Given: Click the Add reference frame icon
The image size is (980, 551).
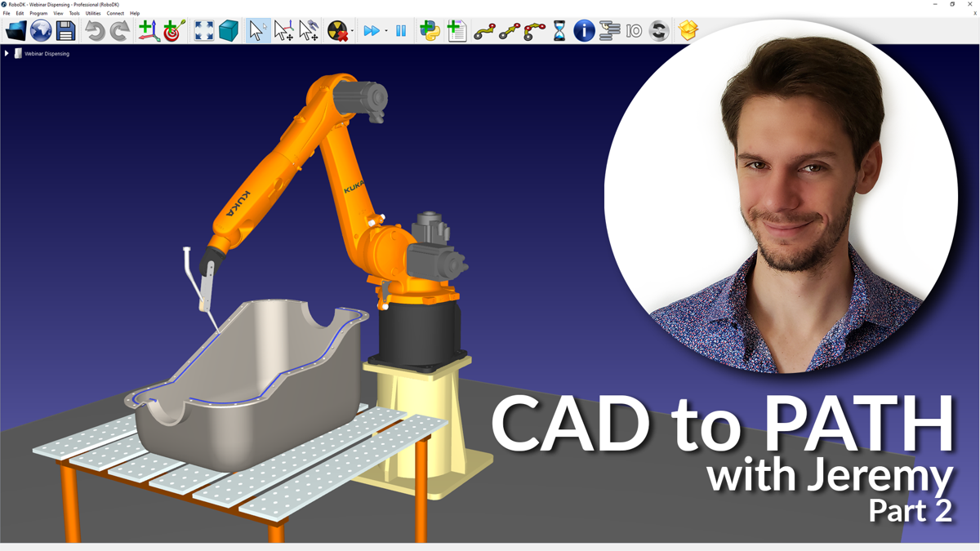Looking at the screenshot, I should pos(148,31).
